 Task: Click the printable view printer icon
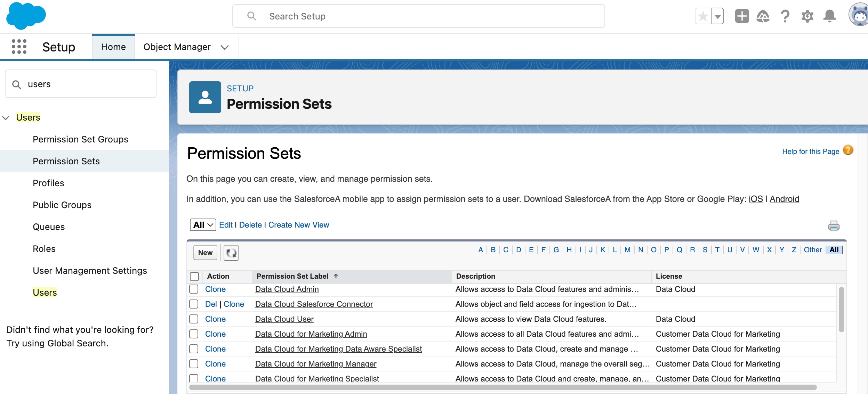coord(834,226)
